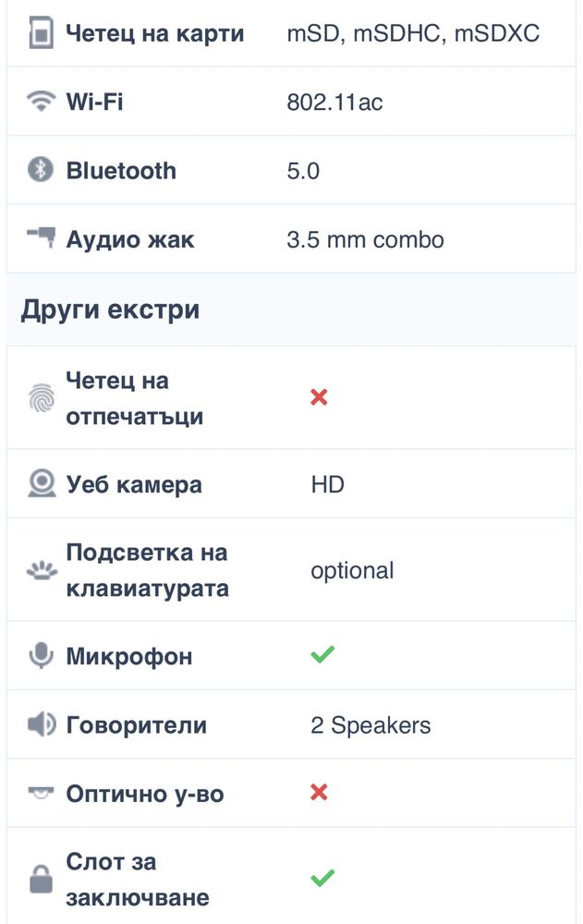Select the Други екстри section header

tap(291, 310)
